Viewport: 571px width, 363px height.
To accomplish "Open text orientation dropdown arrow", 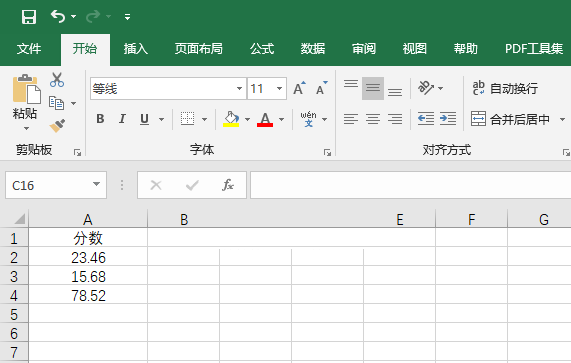I will (x=440, y=88).
